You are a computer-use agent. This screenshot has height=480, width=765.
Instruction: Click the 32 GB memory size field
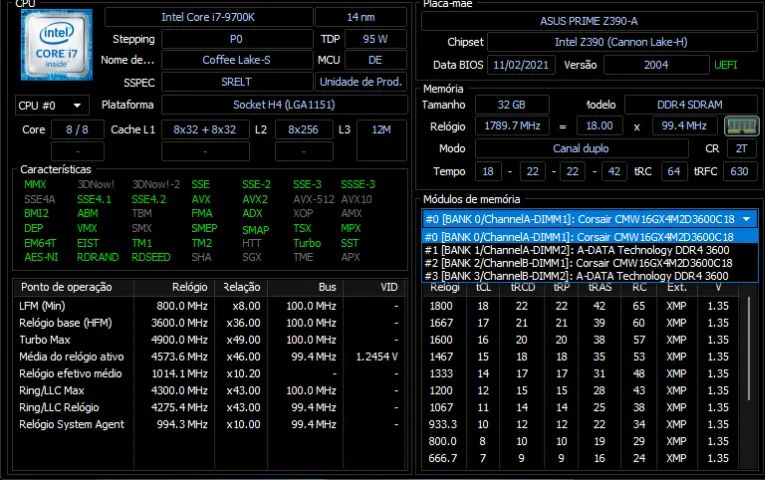512,105
